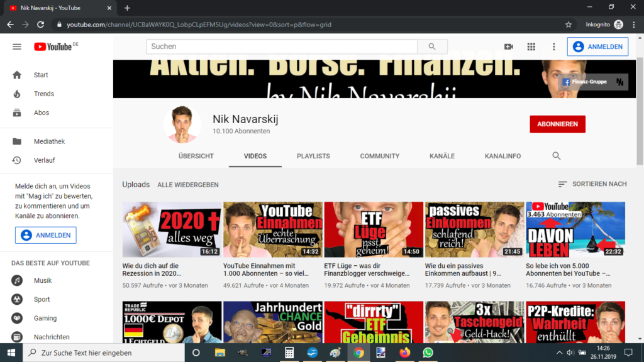644x362 pixels.
Task: Open File Explorer from the taskbar
Action: [219, 353]
